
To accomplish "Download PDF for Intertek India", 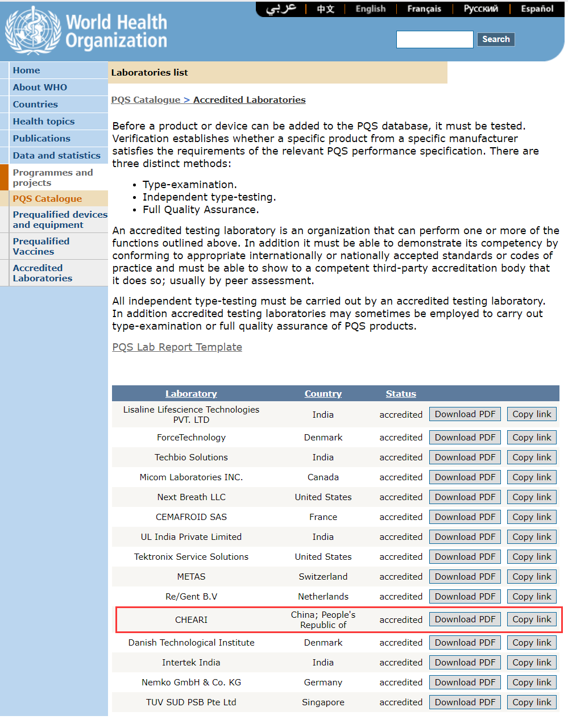I will tap(465, 663).
